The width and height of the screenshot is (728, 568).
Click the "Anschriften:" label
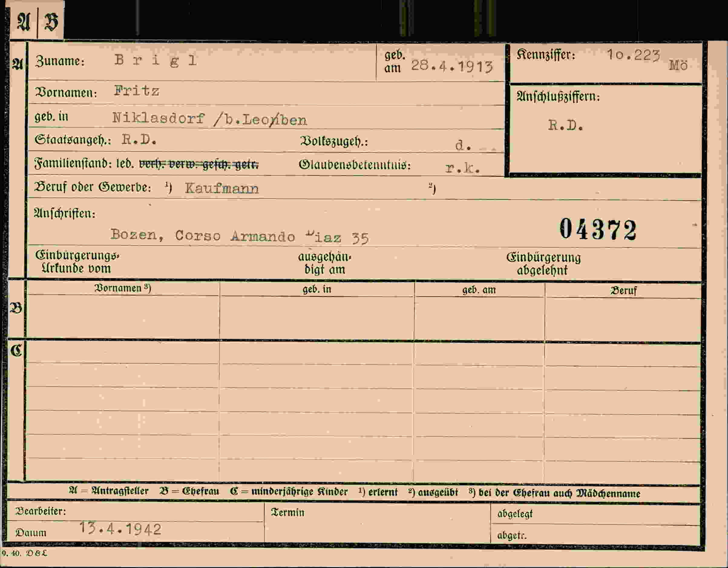coord(65,213)
